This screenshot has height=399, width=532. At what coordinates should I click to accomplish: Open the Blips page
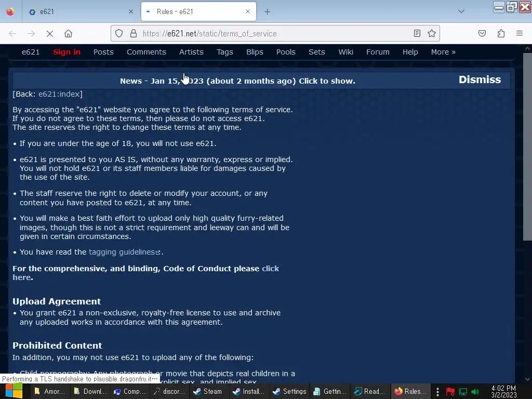point(255,52)
